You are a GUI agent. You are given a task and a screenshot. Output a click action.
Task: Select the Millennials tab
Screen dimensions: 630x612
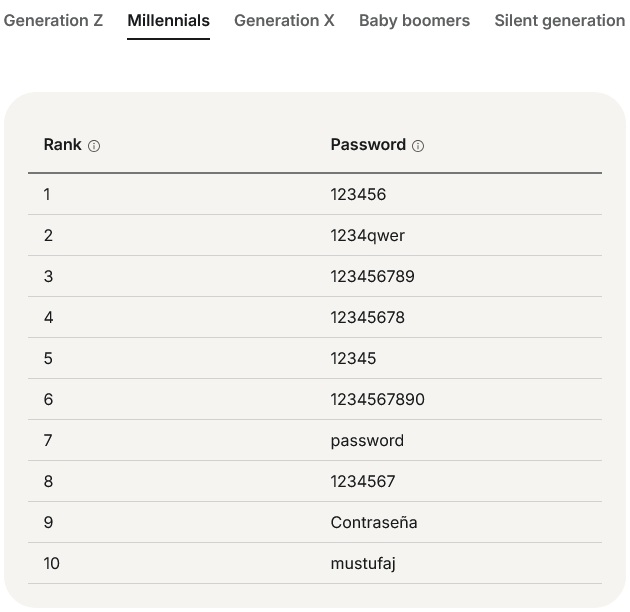coord(168,20)
